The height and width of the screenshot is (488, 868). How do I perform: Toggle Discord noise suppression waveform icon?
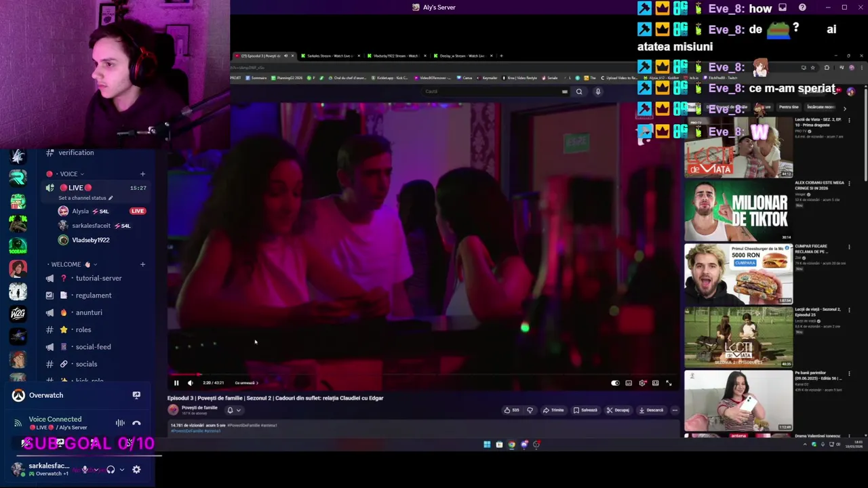tap(120, 423)
